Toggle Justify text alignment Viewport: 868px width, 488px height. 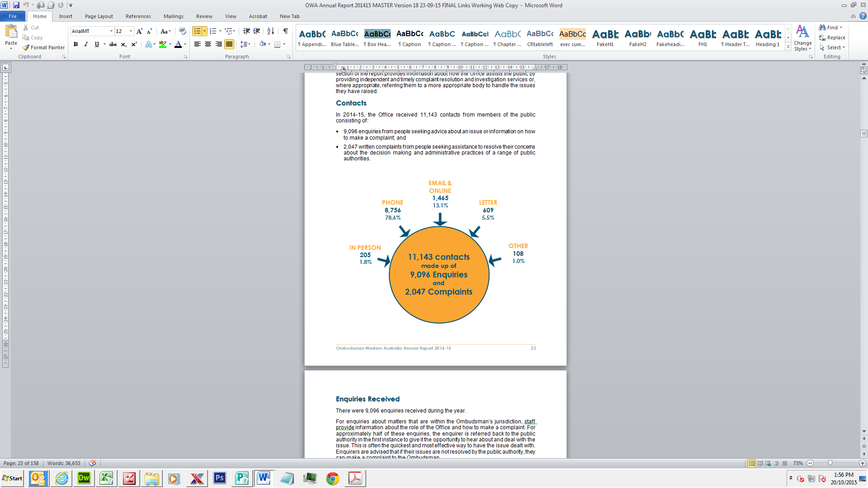(229, 44)
